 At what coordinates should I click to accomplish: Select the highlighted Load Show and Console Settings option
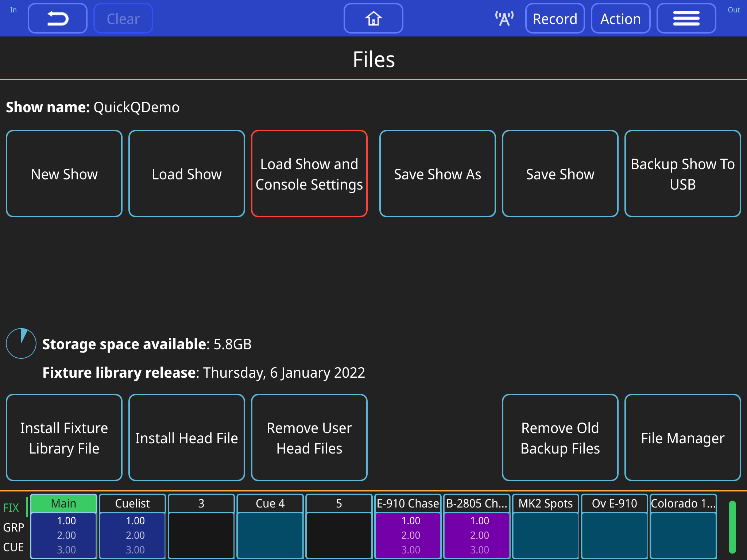pos(309,174)
